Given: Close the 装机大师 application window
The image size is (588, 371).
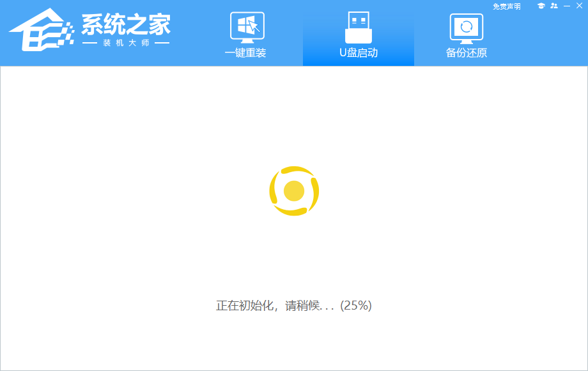Looking at the screenshot, I should 579,7.
